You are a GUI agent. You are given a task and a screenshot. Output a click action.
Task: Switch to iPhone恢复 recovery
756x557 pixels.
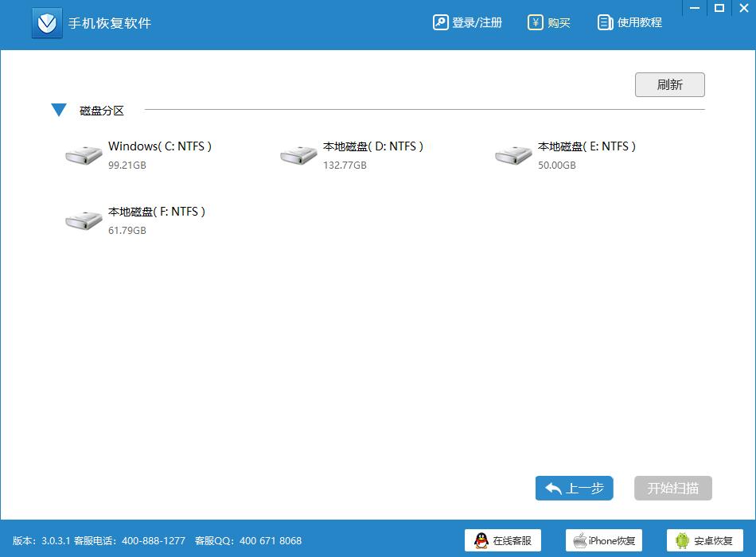604,540
